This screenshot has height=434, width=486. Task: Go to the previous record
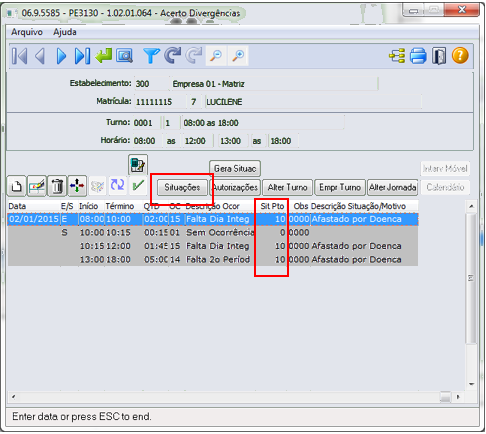pos(40,56)
